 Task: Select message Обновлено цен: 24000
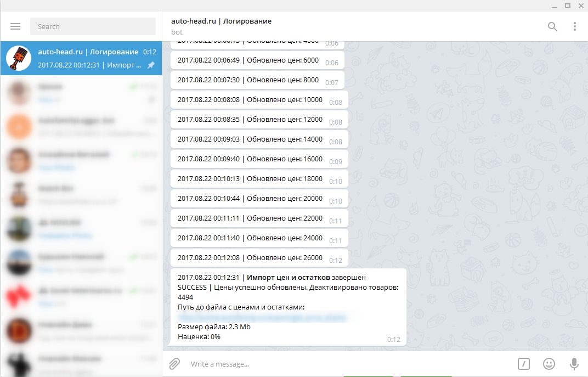(259, 238)
